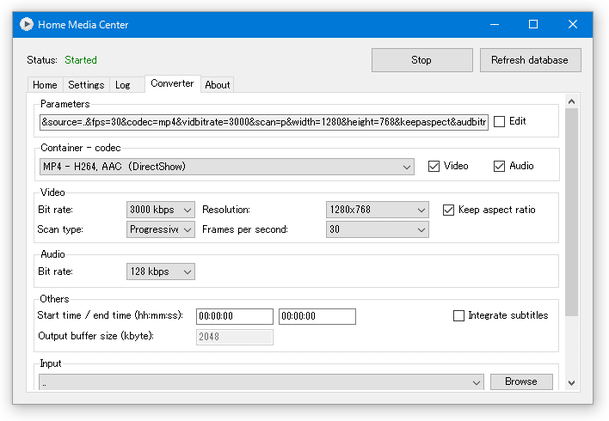Image resolution: width=609 pixels, height=421 pixels.
Task: Open the Scan type Progressive dropdown
Action: [160, 230]
